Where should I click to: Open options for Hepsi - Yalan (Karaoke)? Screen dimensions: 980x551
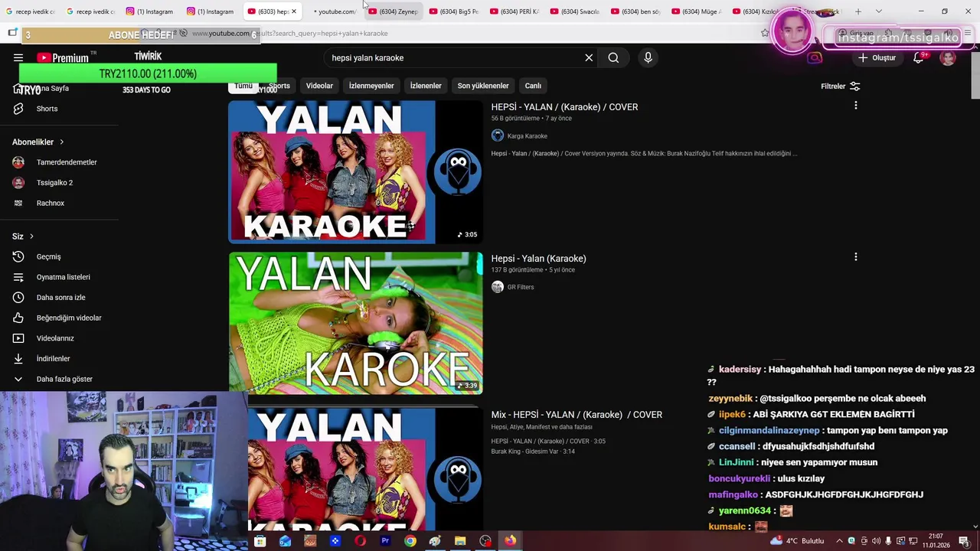tap(855, 257)
